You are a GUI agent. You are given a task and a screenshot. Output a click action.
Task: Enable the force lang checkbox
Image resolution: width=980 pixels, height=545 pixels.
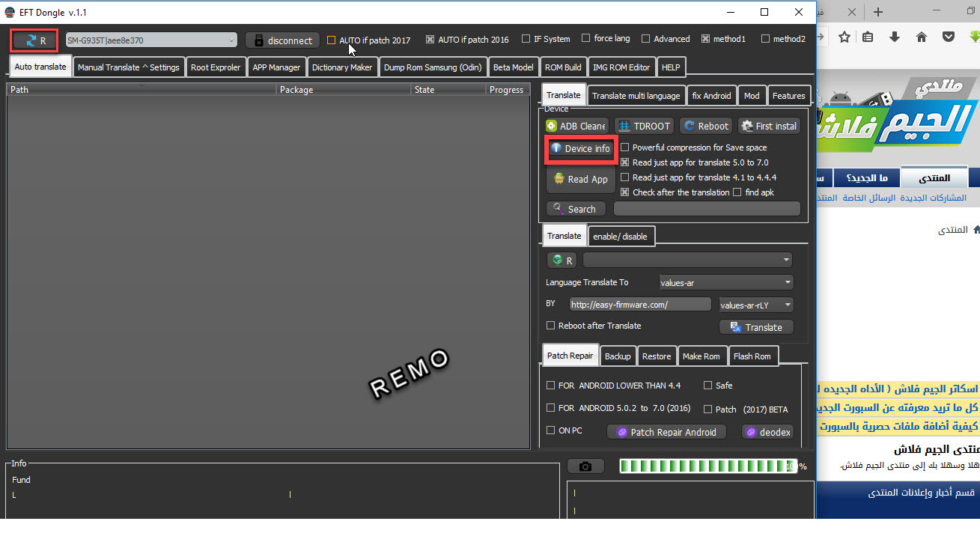pyautogui.click(x=585, y=39)
